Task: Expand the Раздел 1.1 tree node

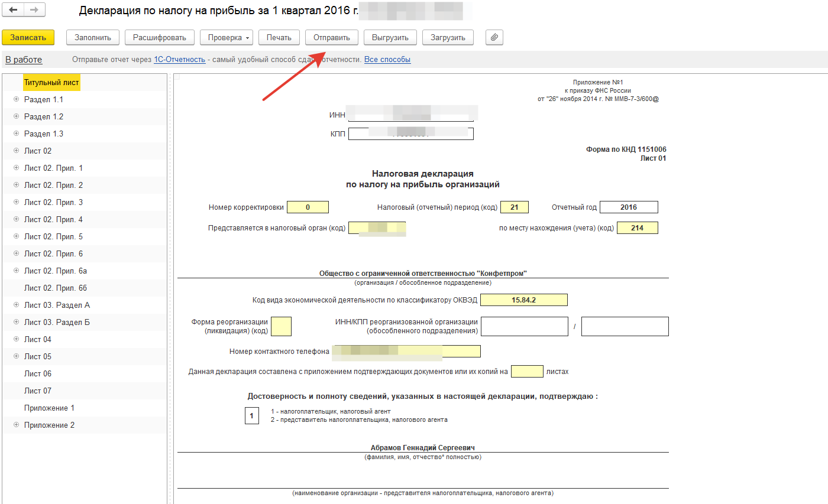Action: [x=16, y=99]
